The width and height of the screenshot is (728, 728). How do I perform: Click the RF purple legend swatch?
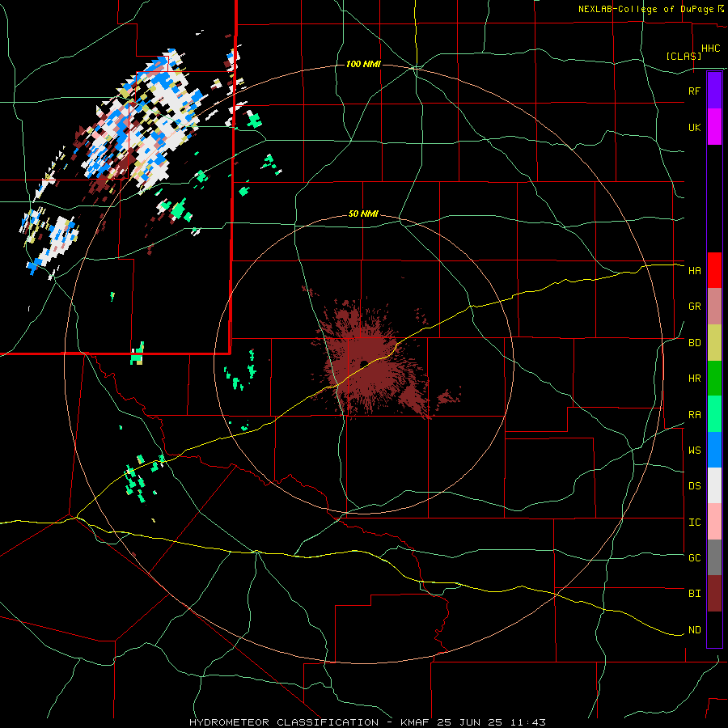point(714,90)
